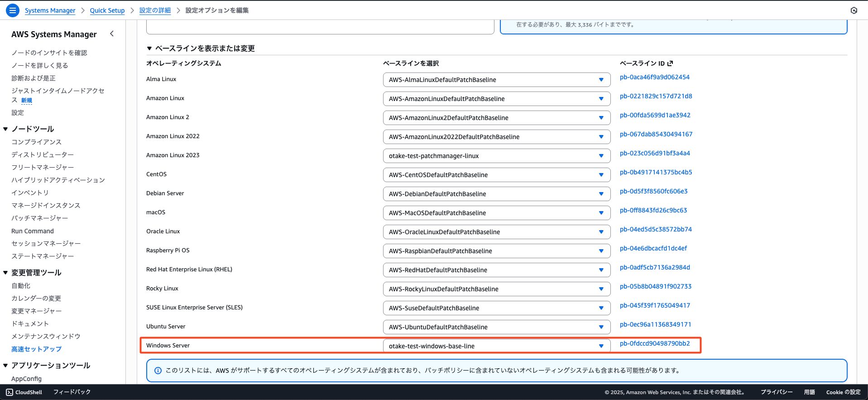Viewport: 868px width, 400px height.
Task: Click the フィードバック footer button
Action: coord(72,392)
